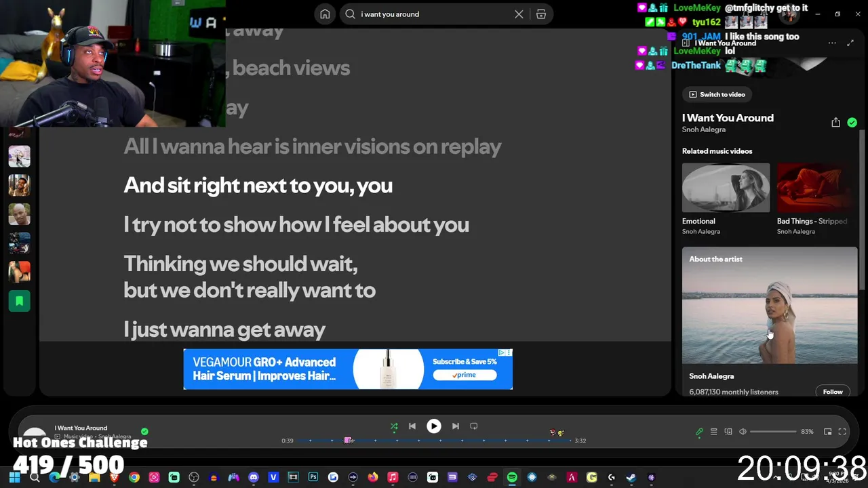Click the Spotify taskbar icon
868x488 pixels.
pos(512,478)
